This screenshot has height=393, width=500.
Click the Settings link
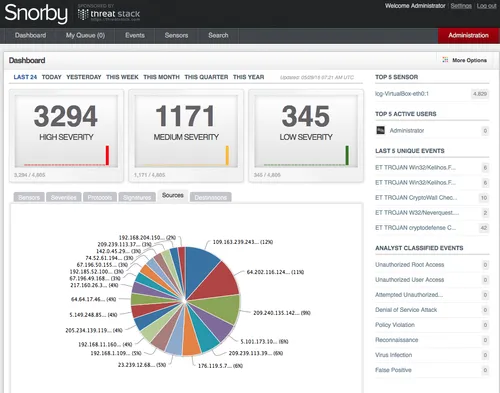tap(461, 6)
